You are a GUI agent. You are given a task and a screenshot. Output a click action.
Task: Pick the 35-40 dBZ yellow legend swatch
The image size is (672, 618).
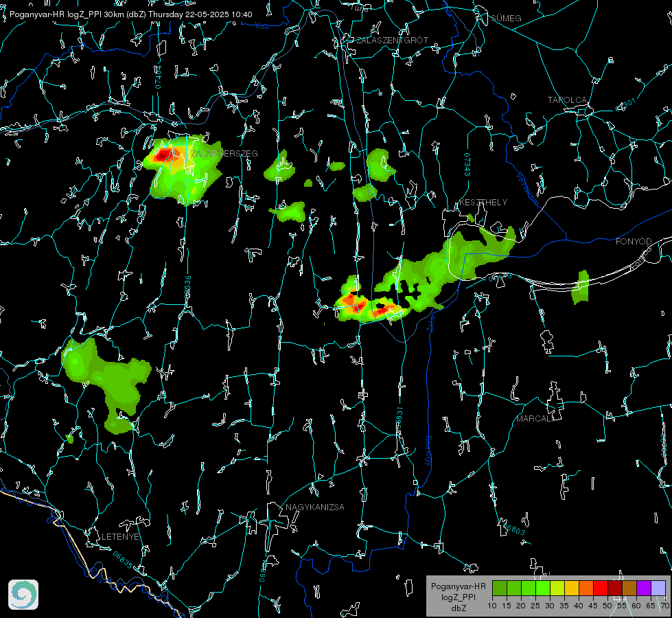(572, 588)
